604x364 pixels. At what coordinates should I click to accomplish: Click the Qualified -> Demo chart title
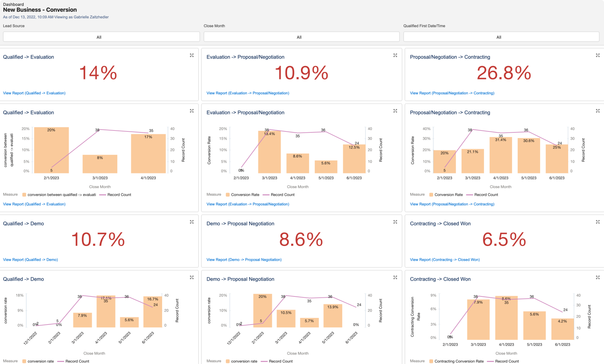23,279
